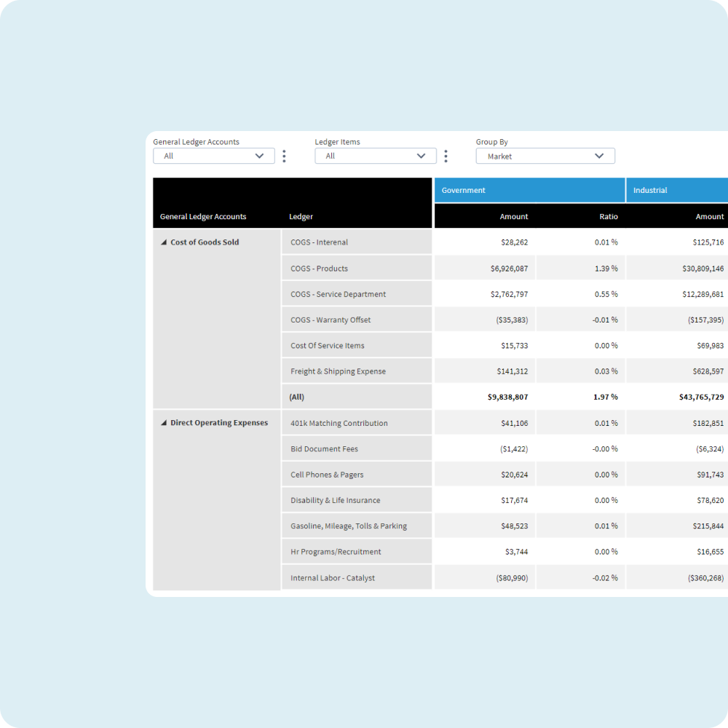Screen dimensions: 728x728
Task: Collapse the Direct Operating Expenses group
Action: [x=163, y=423]
